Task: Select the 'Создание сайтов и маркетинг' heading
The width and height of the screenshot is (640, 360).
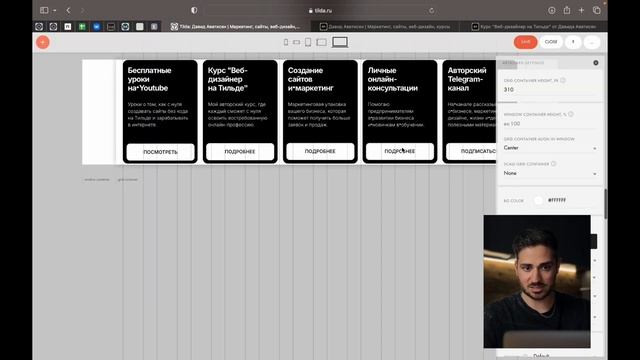Action: (x=311, y=79)
